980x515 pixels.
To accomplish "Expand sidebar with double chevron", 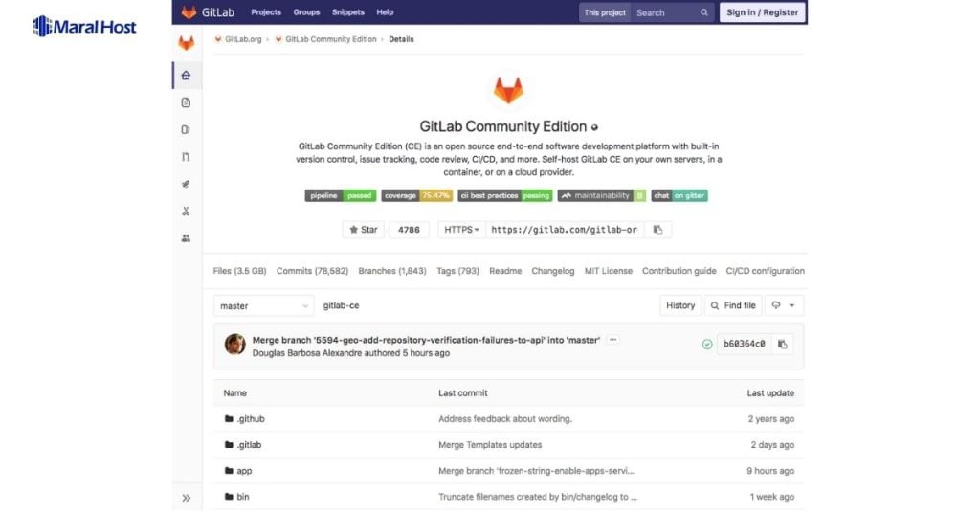I will [x=187, y=498].
